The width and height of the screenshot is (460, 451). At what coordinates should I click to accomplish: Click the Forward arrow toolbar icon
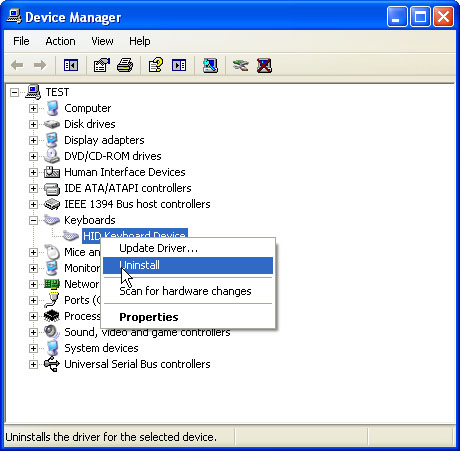40,65
